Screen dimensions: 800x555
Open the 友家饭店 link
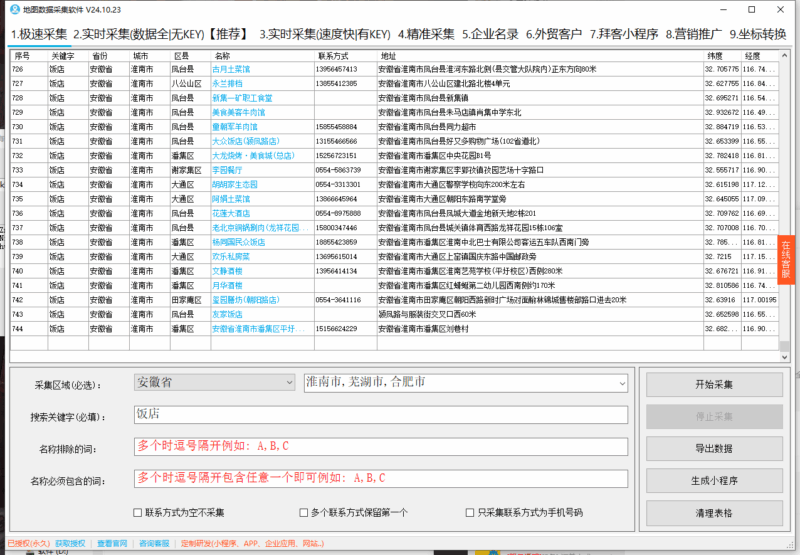228,315
